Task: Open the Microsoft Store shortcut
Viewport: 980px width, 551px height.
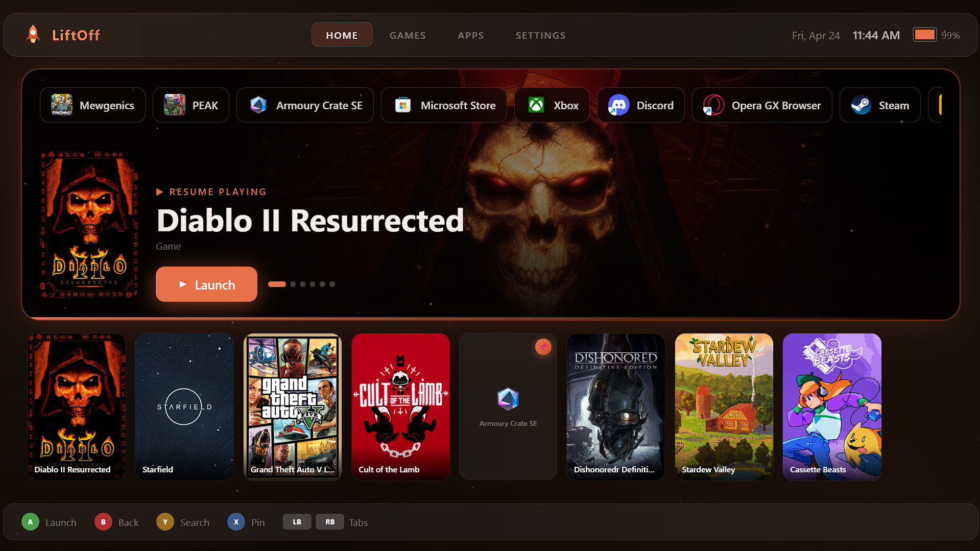Action: click(x=444, y=105)
